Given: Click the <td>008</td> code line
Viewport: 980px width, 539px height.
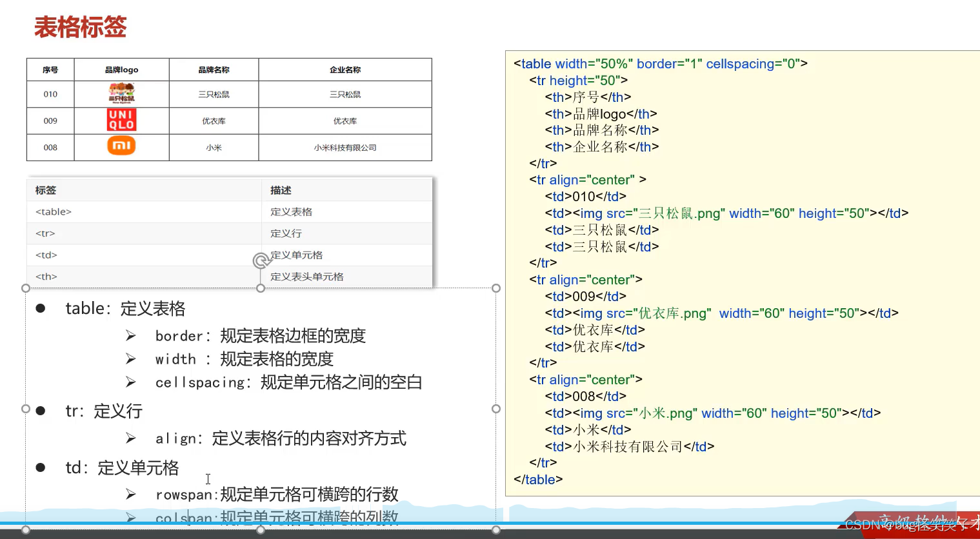Looking at the screenshot, I should coord(586,397).
